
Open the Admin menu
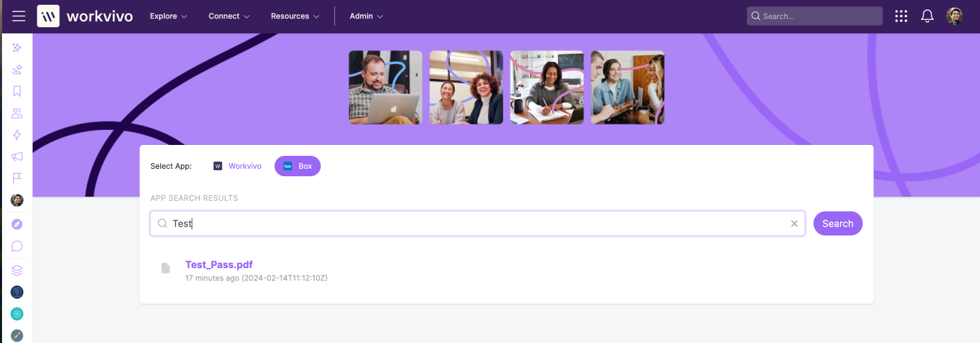(x=366, y=16)
